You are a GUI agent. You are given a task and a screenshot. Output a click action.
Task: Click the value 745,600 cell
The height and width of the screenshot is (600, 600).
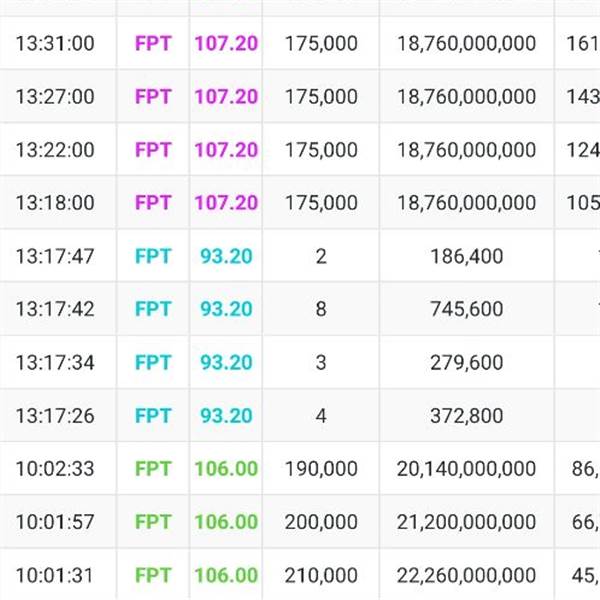[x=466, y=309]
